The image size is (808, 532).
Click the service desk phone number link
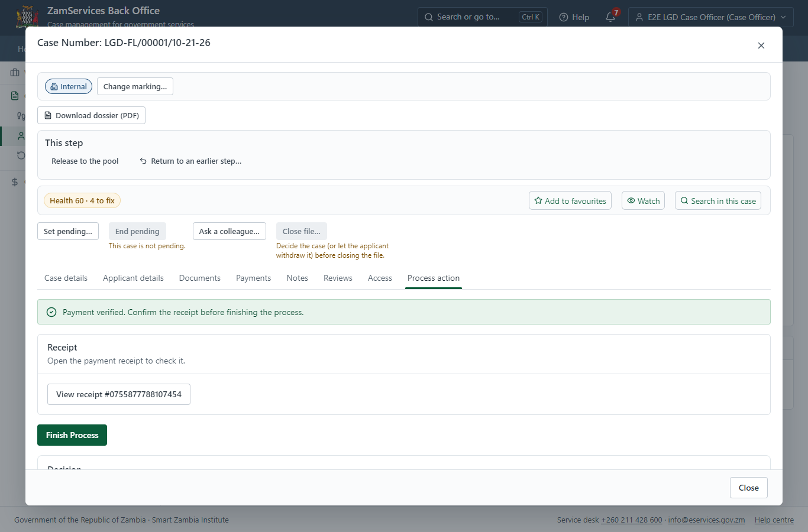point(632,520)
